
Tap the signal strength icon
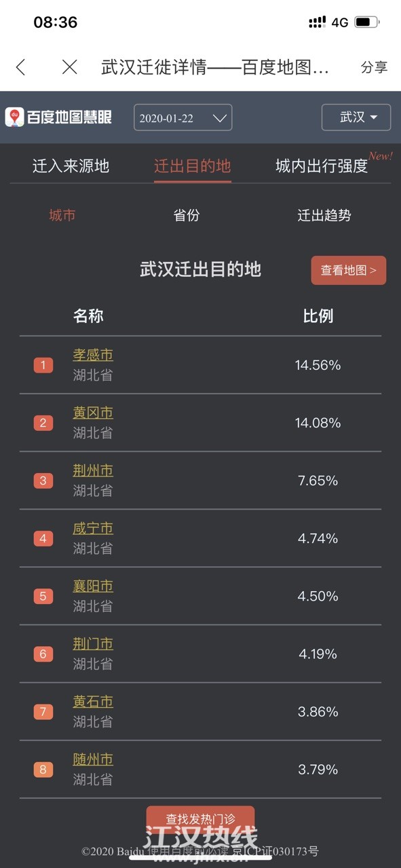(317, 22)
